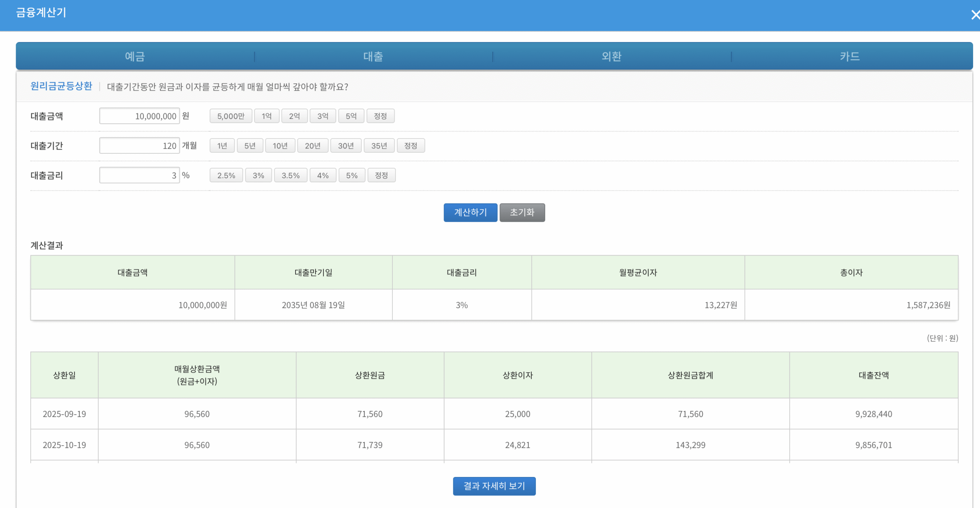Set loan period with 10년 button
Image resolution: width=980 pixels, height=508 pixels.
(280, 146)
